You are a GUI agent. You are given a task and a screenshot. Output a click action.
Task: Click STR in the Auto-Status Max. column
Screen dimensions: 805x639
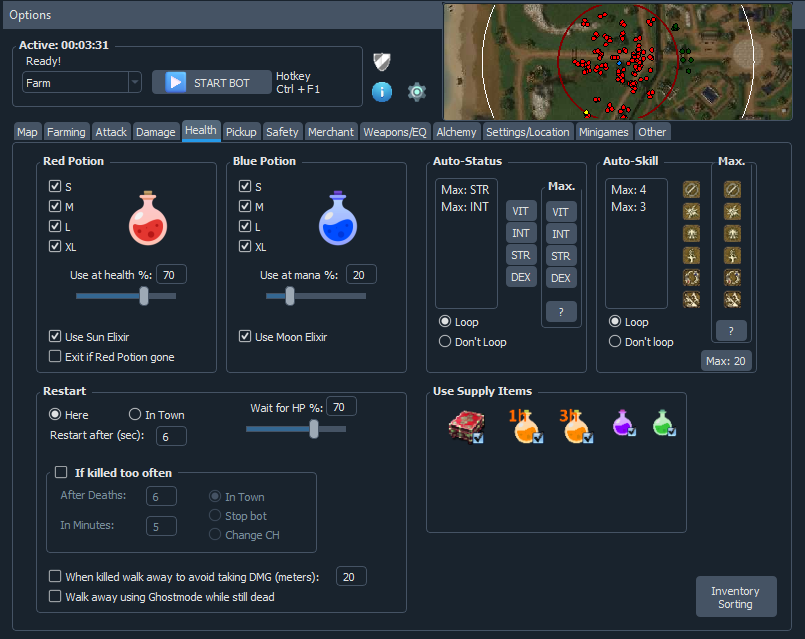tap(561, 256)
